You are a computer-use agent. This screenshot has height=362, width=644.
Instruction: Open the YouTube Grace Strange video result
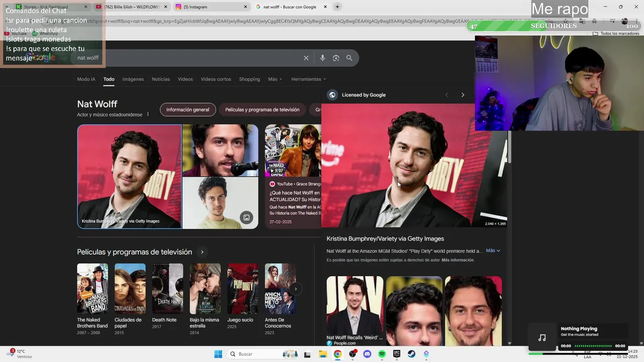tap(293, 176)
